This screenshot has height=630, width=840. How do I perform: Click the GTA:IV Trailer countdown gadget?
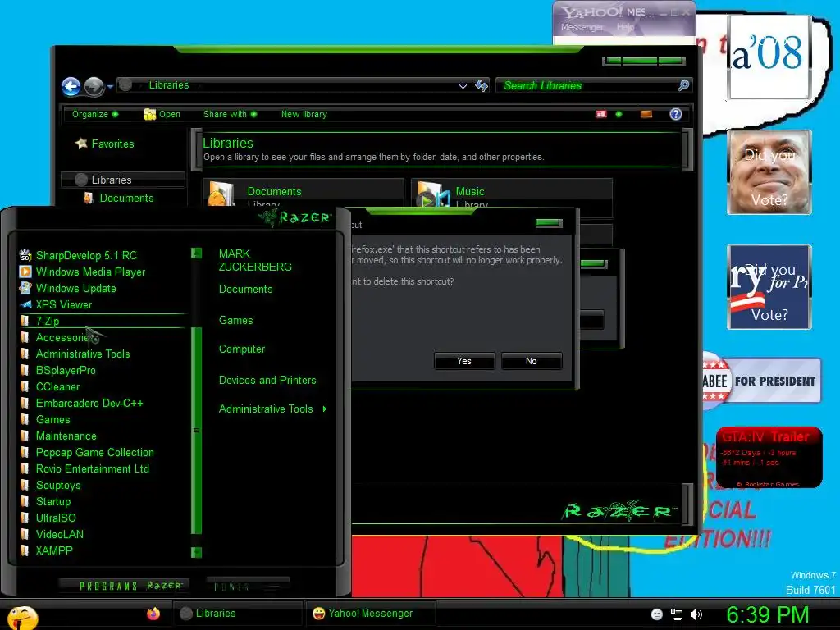[x=769, y=458]
